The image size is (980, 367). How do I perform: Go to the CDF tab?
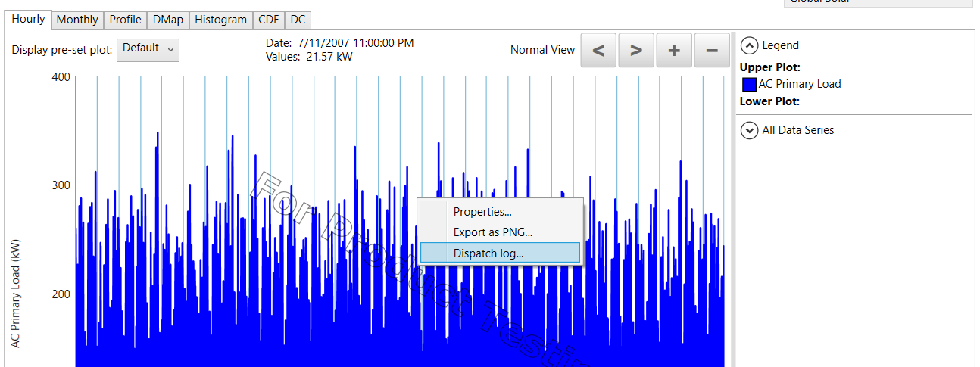(x=268, y=20)
